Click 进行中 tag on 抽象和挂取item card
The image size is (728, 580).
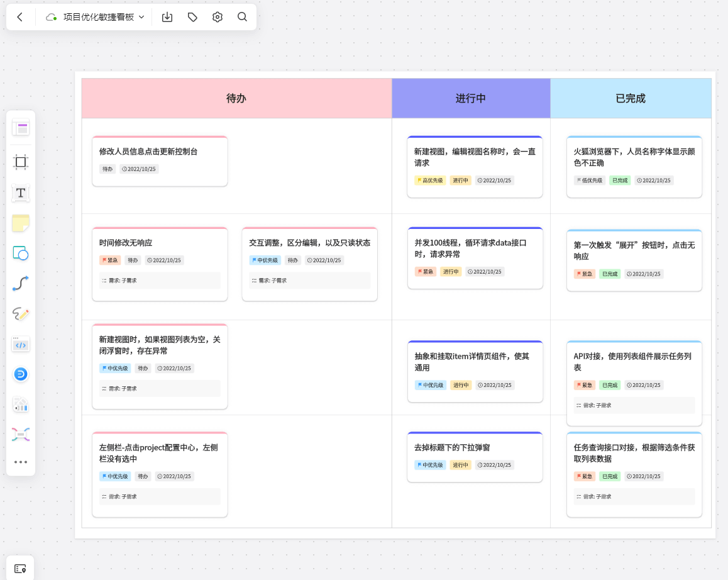[x=461, y=385]
